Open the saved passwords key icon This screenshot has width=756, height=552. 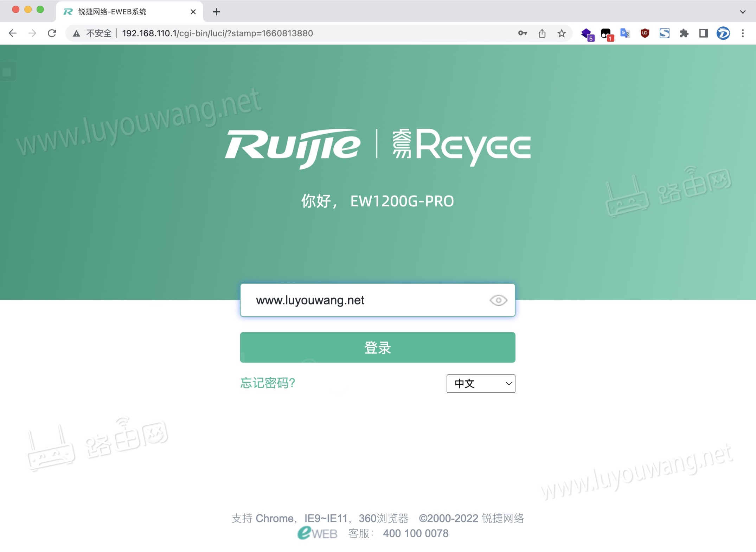point(522,33)
